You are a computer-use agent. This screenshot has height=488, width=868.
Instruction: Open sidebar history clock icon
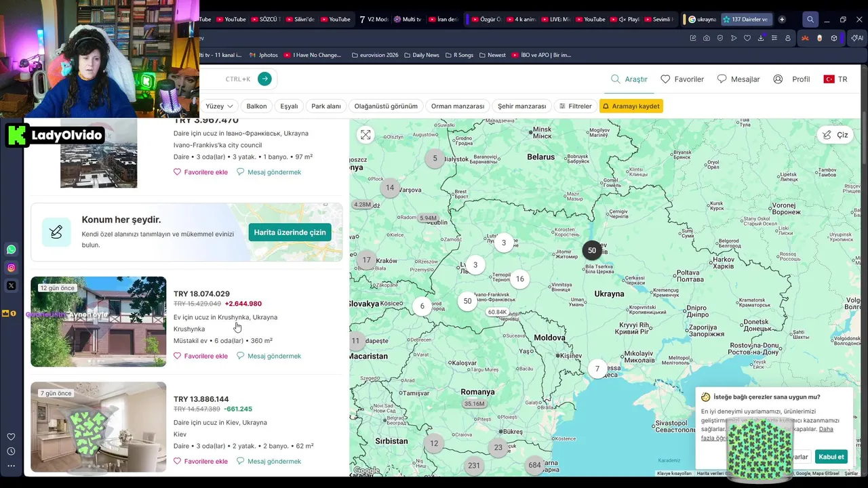pos(11,451)
